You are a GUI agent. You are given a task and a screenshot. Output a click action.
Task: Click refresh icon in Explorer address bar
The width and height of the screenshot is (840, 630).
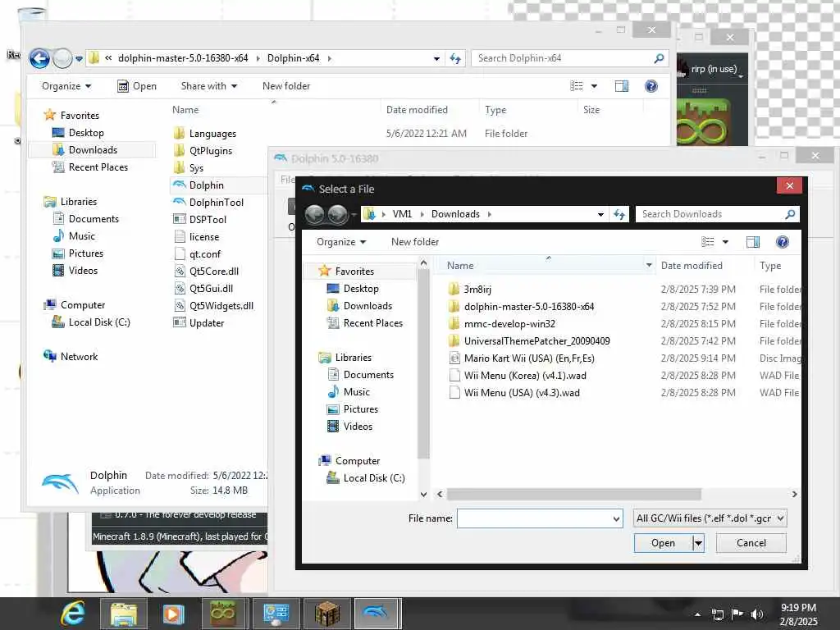pyautogui.click(x=455, y=58)
